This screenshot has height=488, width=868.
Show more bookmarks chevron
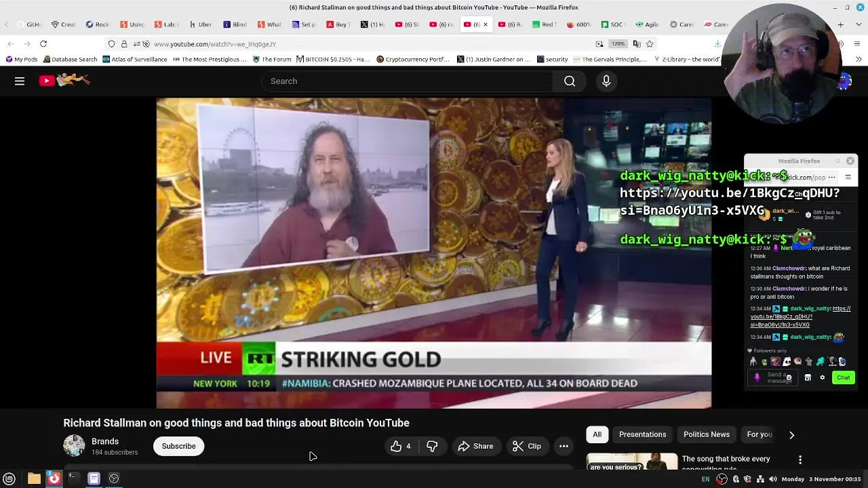(x=859, y=60)
